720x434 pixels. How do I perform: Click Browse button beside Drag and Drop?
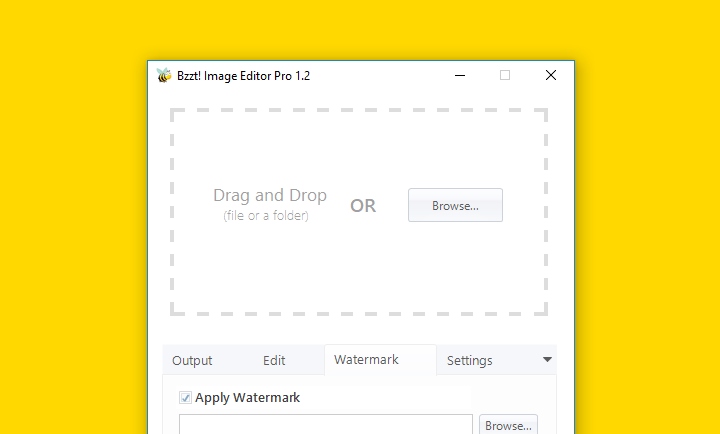tap(455, 205)
